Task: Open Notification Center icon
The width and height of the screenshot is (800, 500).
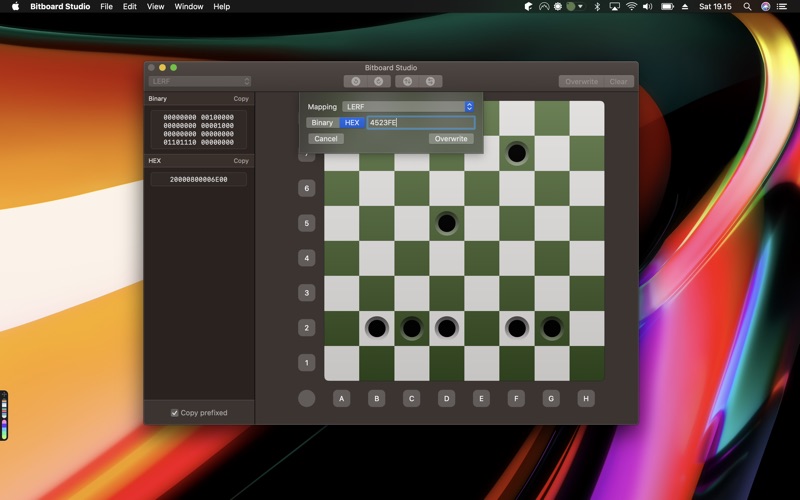Action: (782, 7)
